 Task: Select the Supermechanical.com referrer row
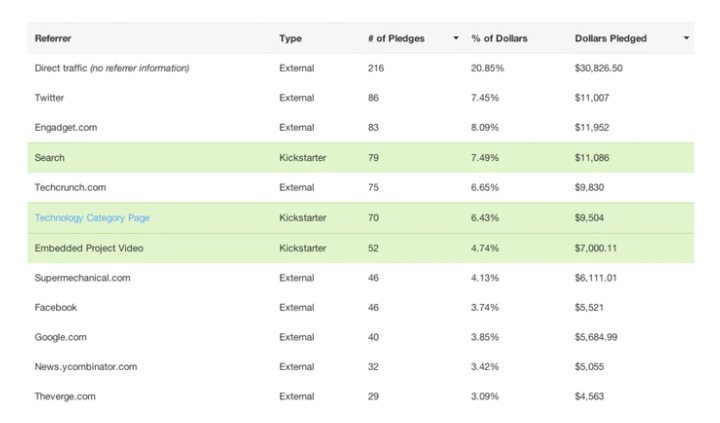click(82, 278)
